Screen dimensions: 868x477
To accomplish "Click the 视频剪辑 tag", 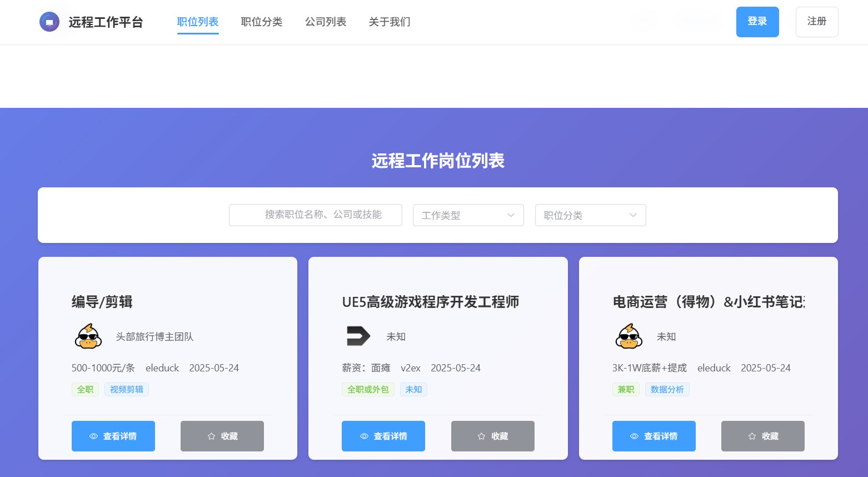I will pyautogui.click(x=127, y=389).
